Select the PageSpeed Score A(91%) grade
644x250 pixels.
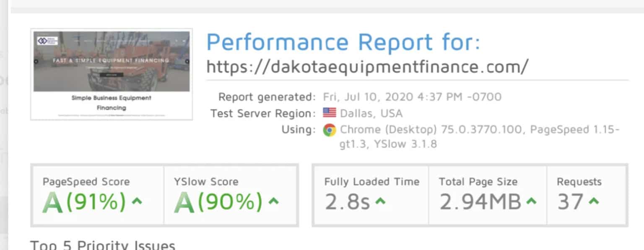pyautogui.click(x=84, y=202)
